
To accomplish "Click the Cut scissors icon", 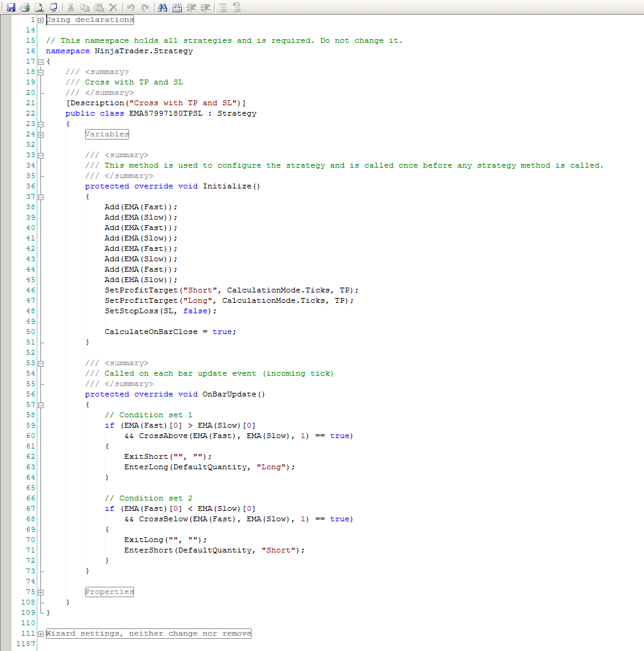I will pyautogui.click(x=70, y=7).
